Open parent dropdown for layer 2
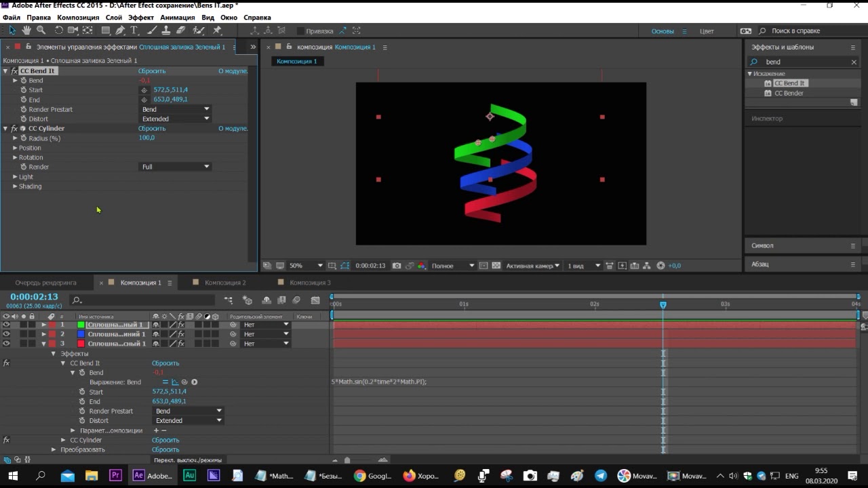 pos(266,334)
